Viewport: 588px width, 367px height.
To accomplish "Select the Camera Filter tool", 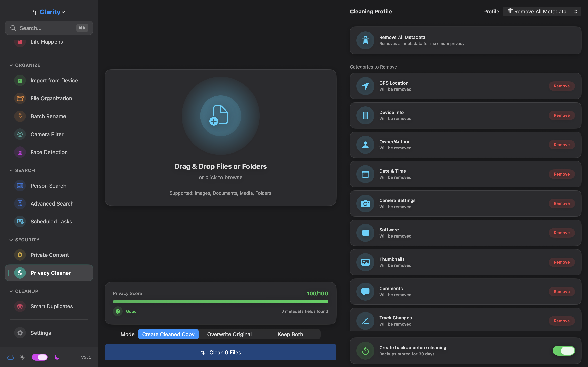I will point(47,134).
